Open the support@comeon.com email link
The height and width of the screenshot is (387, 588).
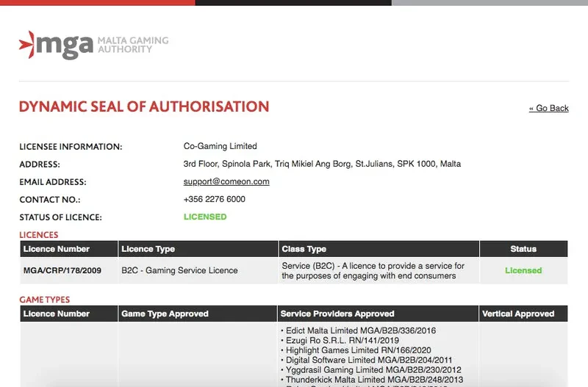[x=226, y=181]
